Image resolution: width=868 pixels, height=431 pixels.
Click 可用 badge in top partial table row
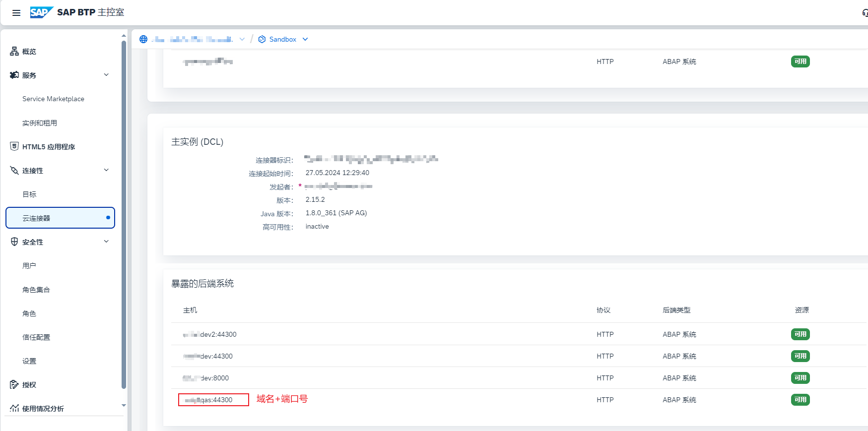pos(800,62)
